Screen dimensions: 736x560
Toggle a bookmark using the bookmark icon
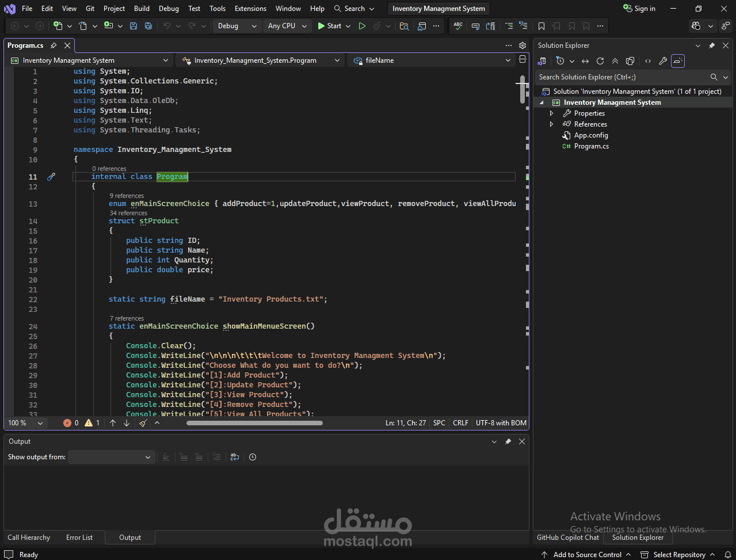[541, 26]
